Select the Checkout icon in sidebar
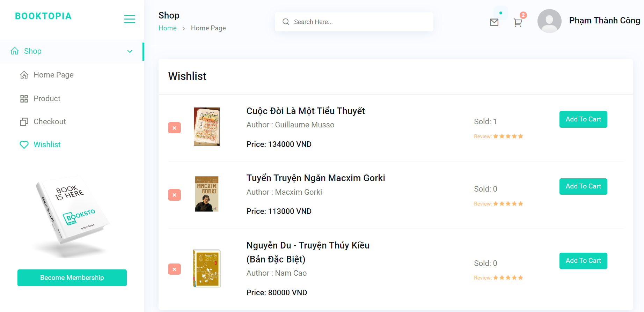Viewport: 644px width, 312px height. tap(24, 121)
